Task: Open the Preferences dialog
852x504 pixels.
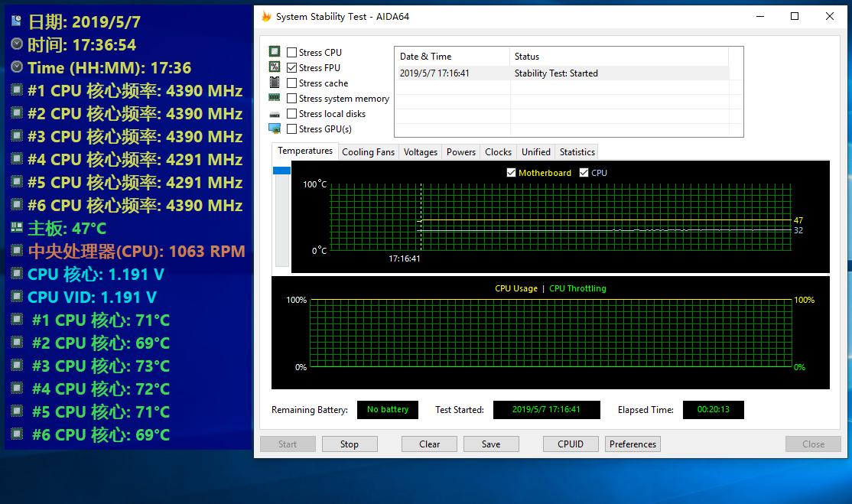Action: click(632, 444)
